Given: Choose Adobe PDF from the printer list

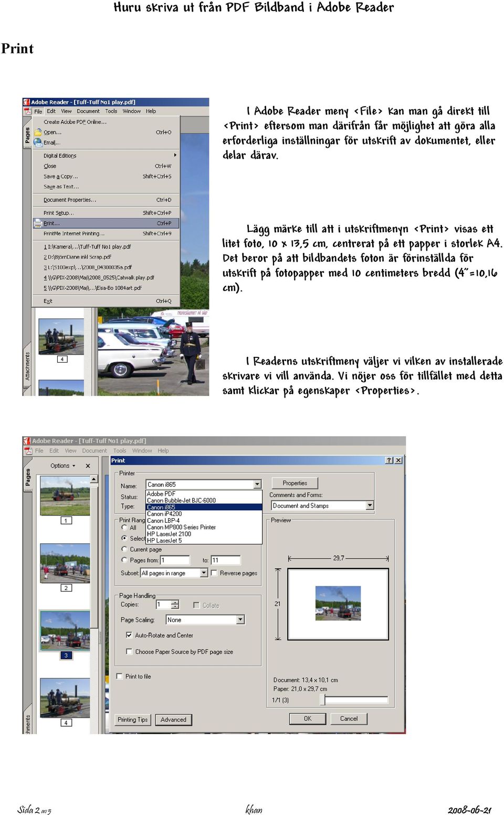Looking at the screenshot, I should point(204,494).
